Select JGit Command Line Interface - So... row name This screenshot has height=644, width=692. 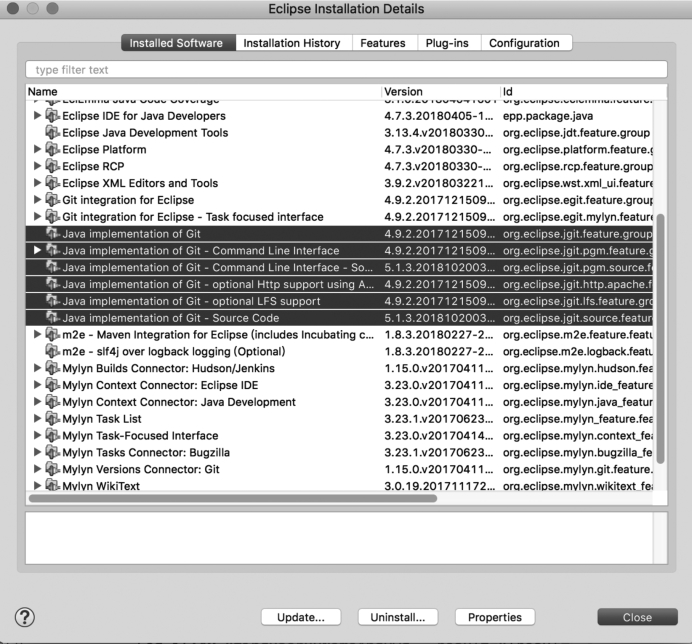click(x=218, y=267)
